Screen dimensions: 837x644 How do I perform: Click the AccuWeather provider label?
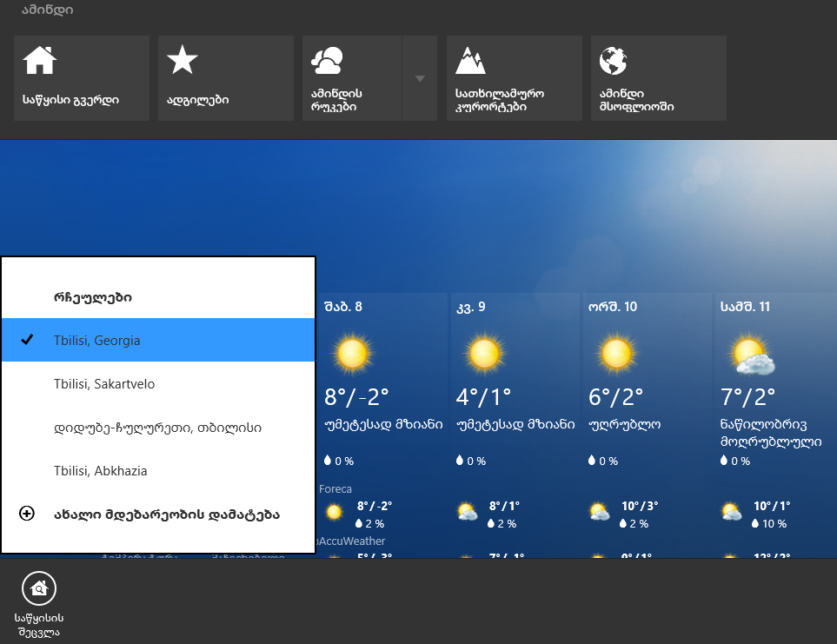(x=352, y=541)
